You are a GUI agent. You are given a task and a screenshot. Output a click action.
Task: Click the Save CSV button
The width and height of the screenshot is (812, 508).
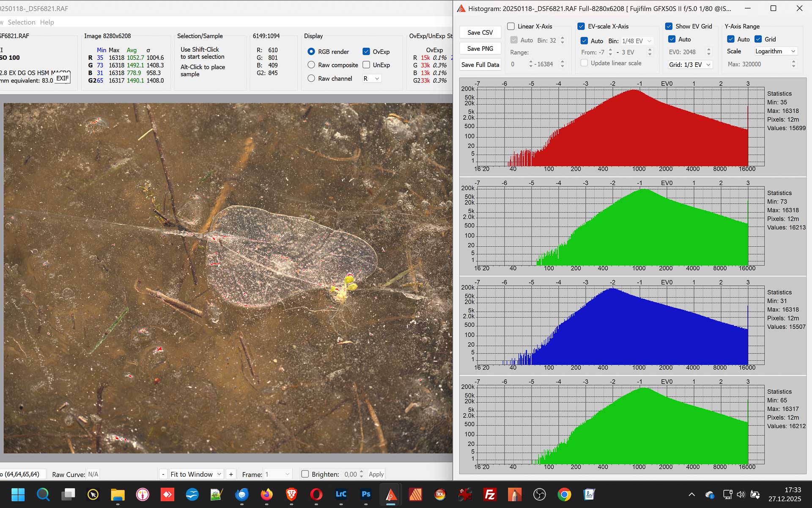(x=480, y=33)
